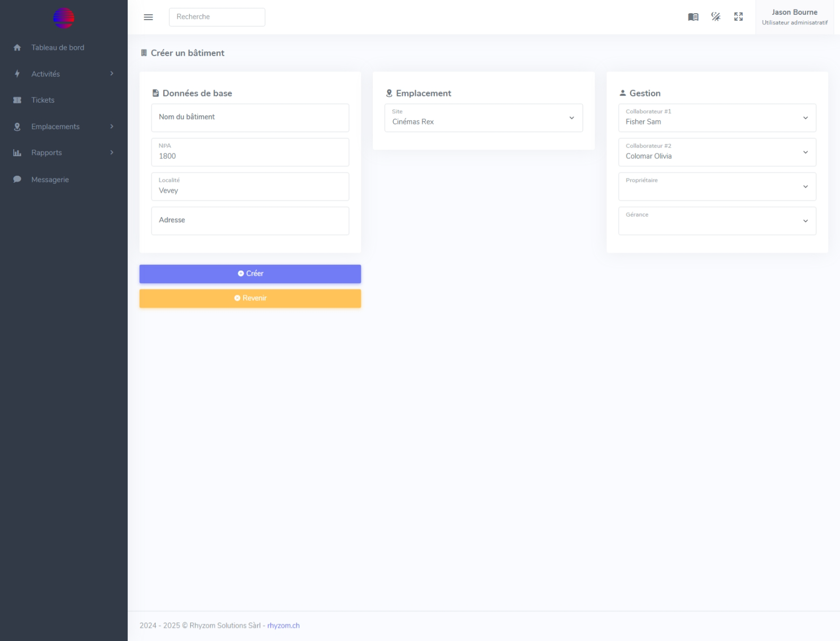Click the Tableau de bord home icon
840x641 pixels.
point(17,48)
